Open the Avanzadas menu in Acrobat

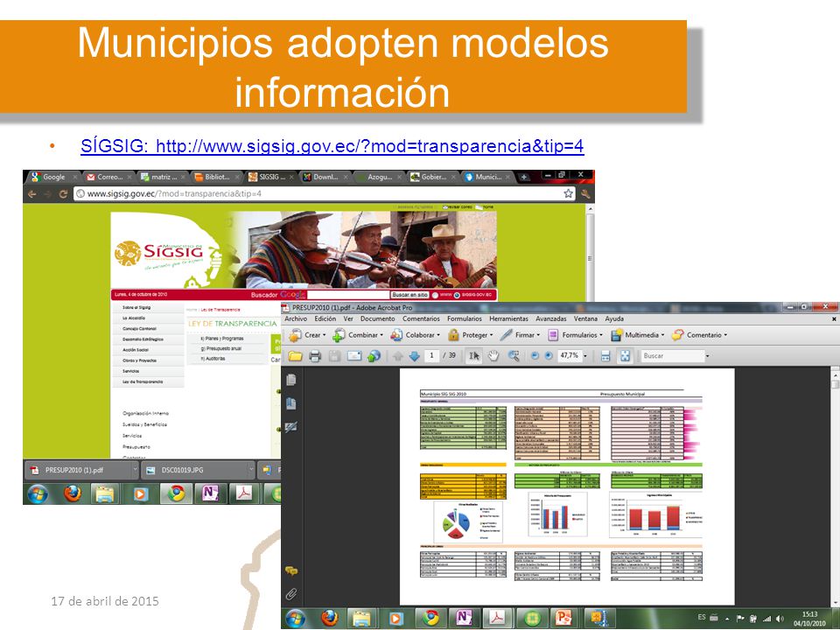pyautogui.click(x=550, y=318)
